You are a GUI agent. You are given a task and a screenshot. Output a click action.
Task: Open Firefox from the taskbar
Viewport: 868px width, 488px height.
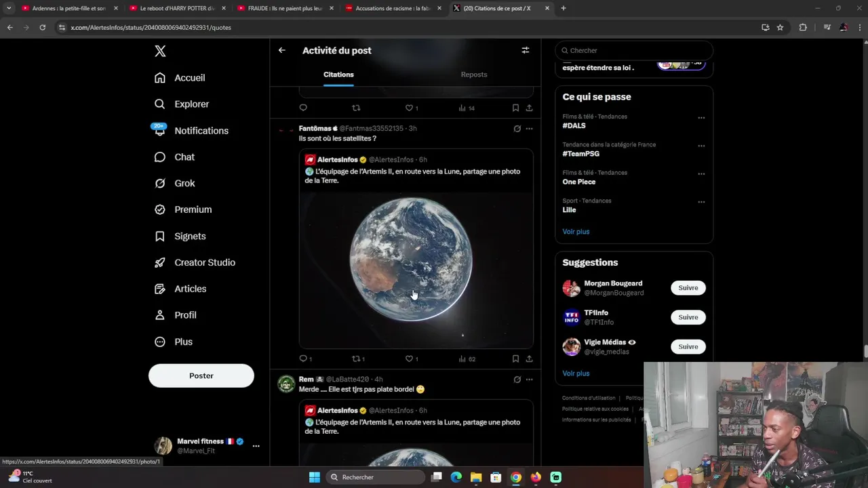pyautogui.click(x=536, y=477)
